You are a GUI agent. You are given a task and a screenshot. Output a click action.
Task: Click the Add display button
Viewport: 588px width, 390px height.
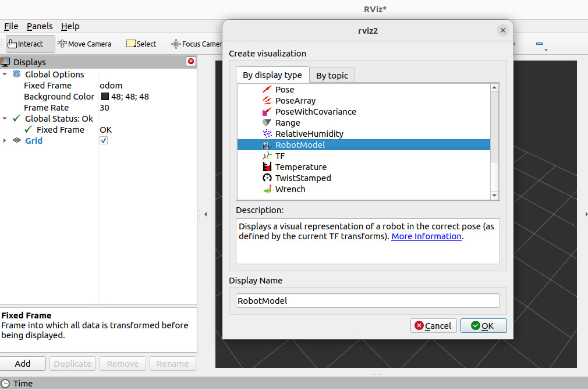tap(23, 363)
